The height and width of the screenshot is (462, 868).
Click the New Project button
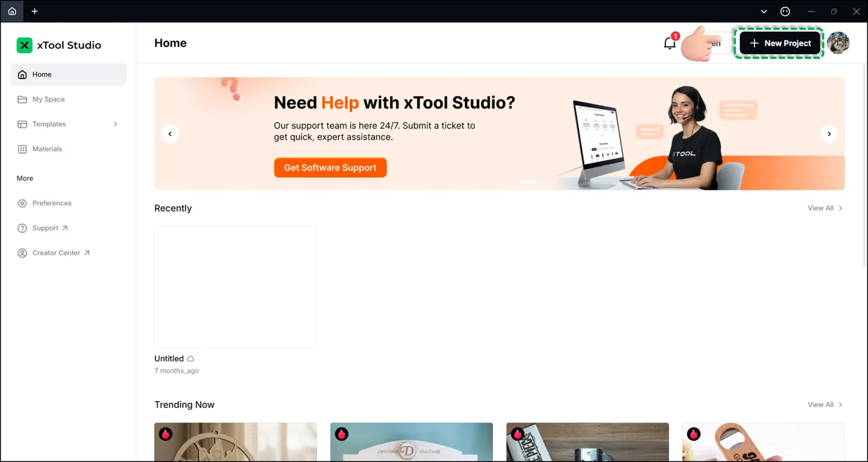pos(780,43)
